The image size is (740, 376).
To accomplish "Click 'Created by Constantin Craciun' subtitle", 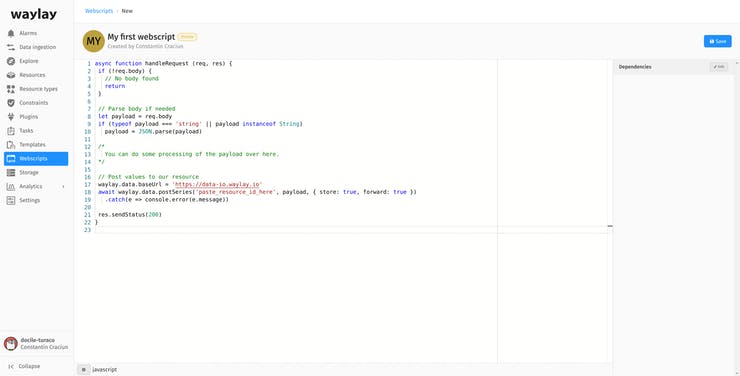I will coord(145,46).
